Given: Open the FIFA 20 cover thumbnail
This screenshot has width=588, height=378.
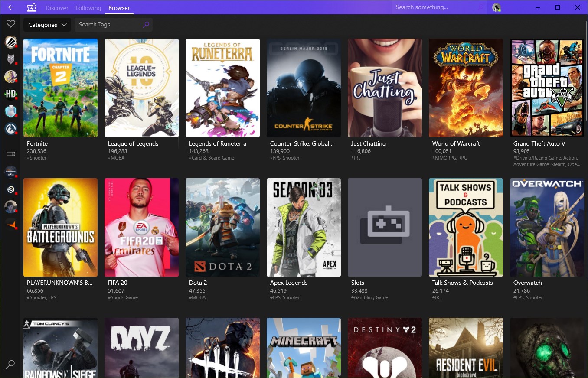Looking at the screenshot, I should (141, 227).
